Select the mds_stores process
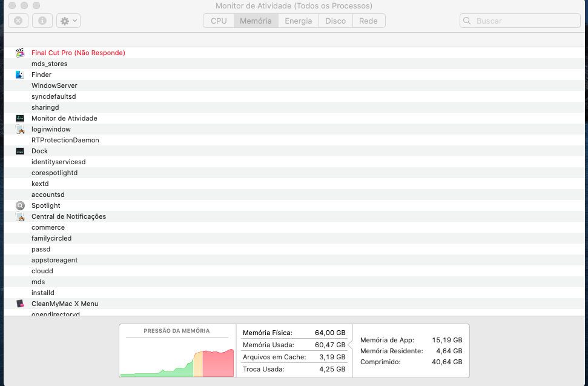Screen dimensions: 588x386 (50, 64)
